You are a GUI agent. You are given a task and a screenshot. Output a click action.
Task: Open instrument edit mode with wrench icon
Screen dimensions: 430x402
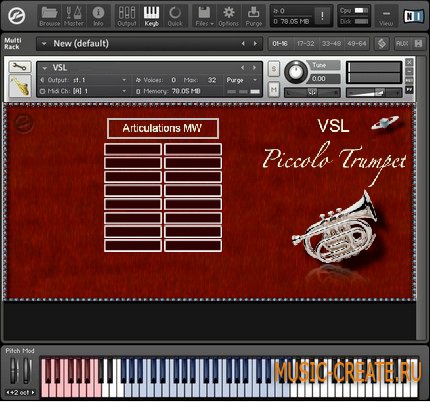[20, 67]
